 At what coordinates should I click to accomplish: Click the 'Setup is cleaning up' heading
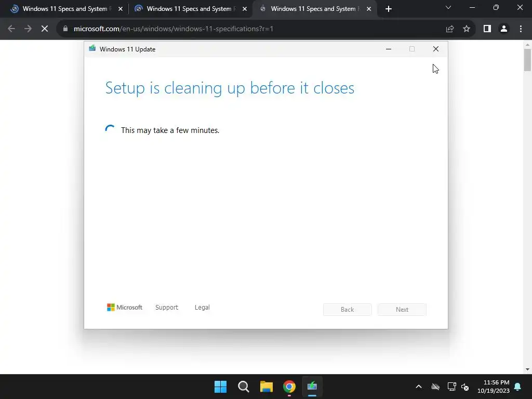point(230,88)
